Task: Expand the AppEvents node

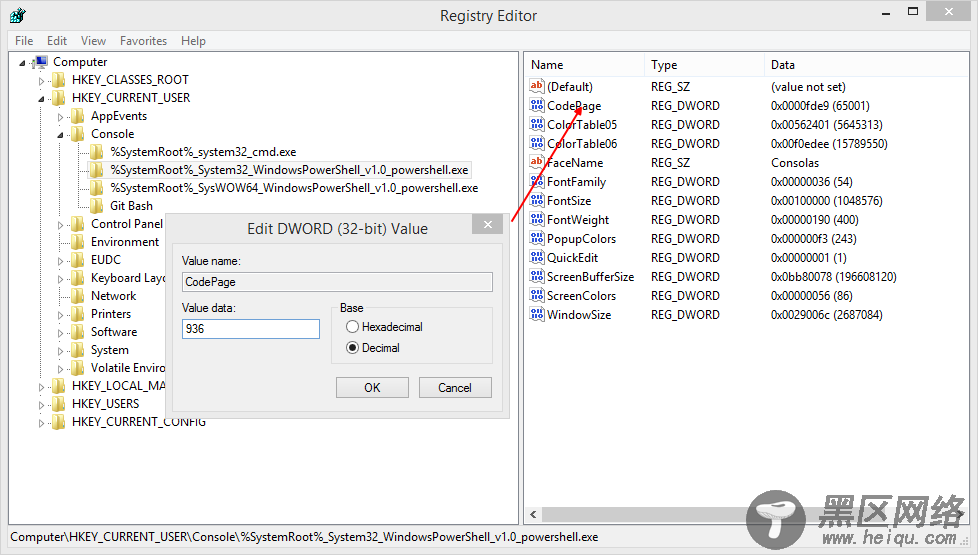Action: pos(60,117)
